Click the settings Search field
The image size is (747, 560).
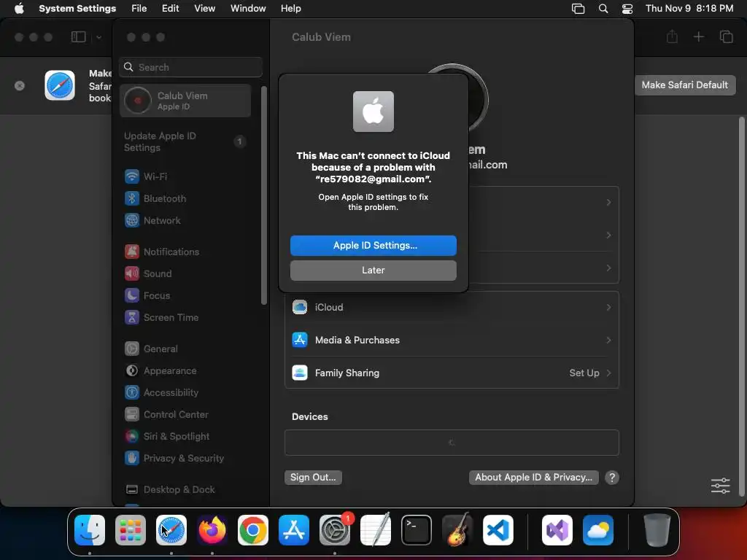coord(190,67)
